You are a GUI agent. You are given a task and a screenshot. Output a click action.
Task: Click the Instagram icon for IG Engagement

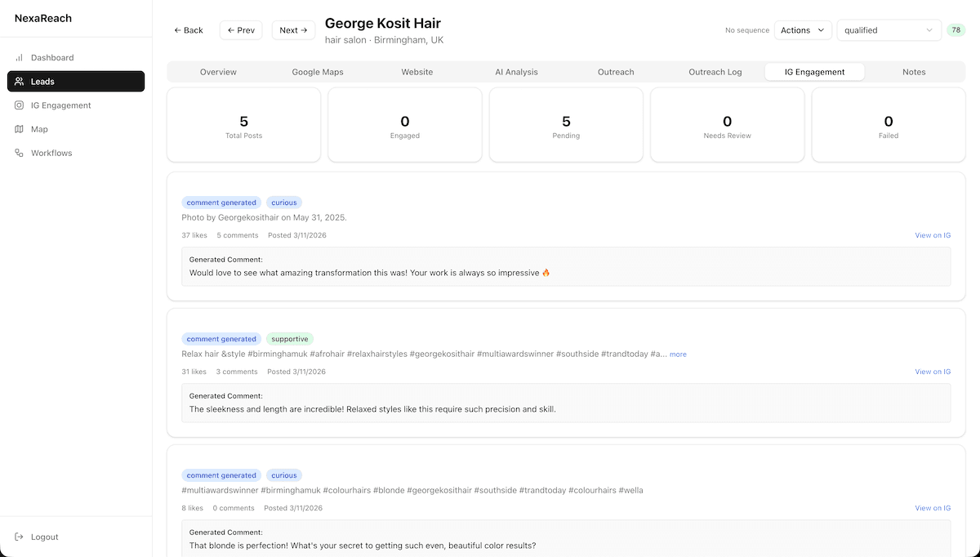pos(20,105)
